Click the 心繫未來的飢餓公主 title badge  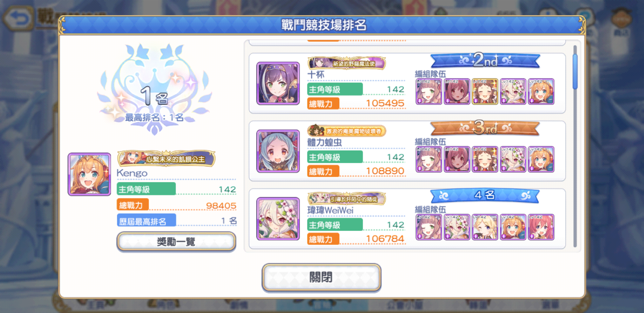point(166,159)
